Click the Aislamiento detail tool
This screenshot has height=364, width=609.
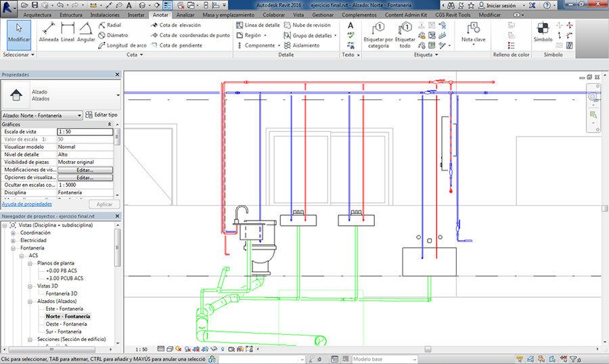click(x=301, y=45)
